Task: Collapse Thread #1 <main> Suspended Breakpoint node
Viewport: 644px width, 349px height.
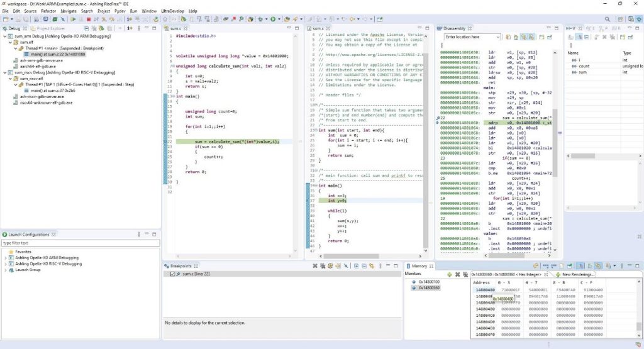Action: point(16,48)
